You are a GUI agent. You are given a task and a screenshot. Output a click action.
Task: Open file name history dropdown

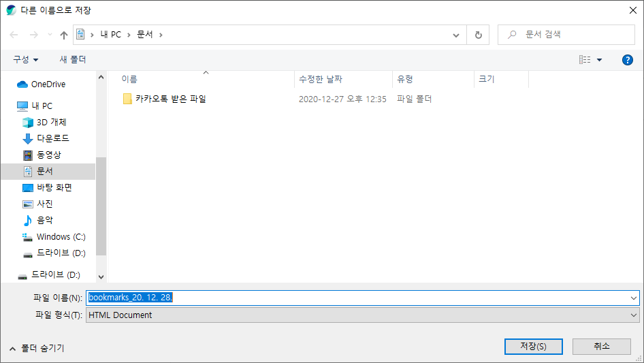coord(633,298)
